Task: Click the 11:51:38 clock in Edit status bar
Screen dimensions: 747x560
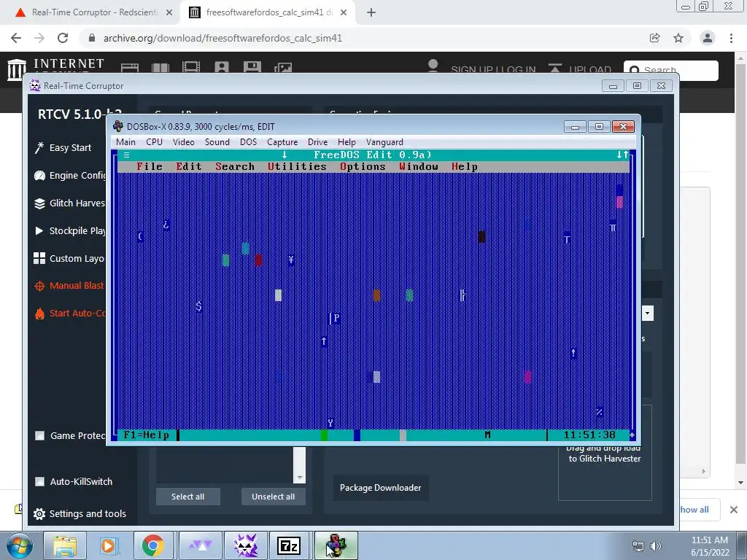Action: pyautogui.click(x=589, y=435)
